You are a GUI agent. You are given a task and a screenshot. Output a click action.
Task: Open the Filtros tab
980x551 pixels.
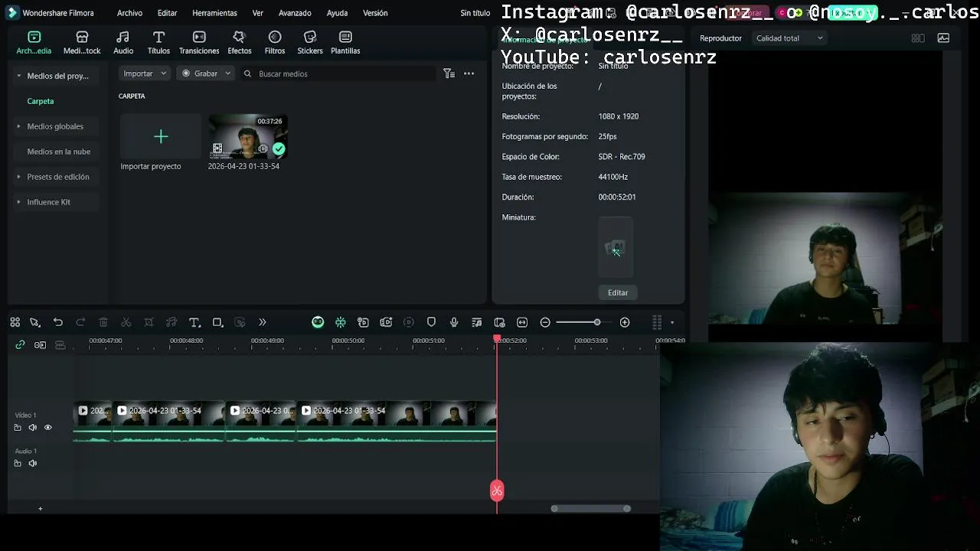pos(275,43)
